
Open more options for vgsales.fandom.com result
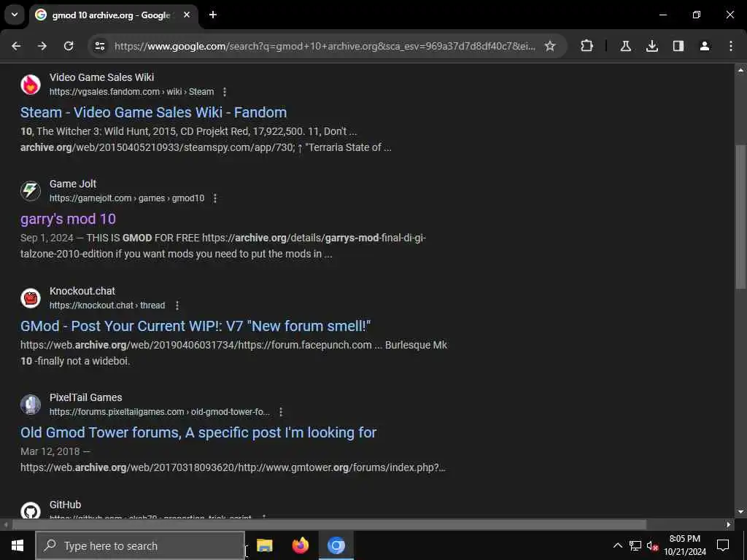click(225, 92)
